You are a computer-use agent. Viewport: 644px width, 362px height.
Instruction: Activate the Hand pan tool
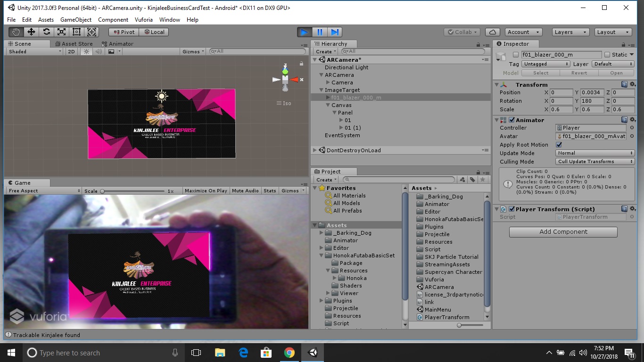pyautogui.click(x=16, y=32)
